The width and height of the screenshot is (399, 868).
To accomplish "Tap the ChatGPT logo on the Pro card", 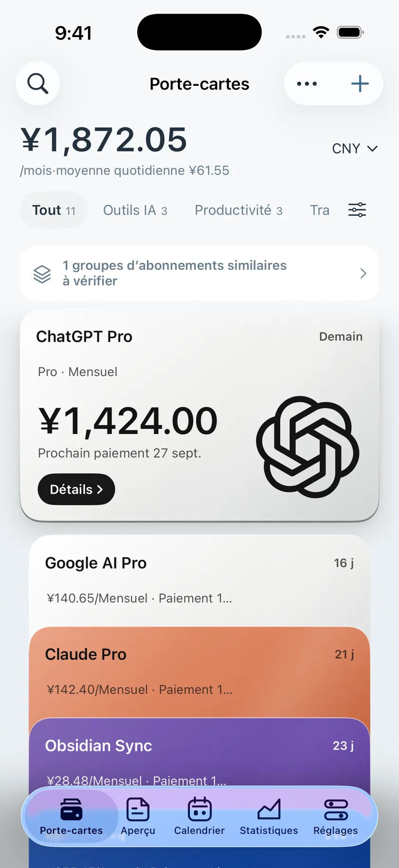I will 308,447.
